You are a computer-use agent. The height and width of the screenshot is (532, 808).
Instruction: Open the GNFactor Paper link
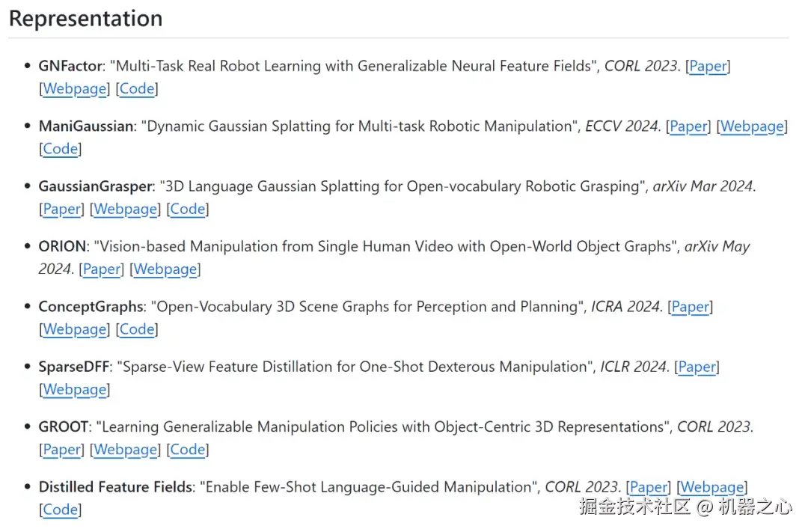pyautogui.click(x=708, y=66)
